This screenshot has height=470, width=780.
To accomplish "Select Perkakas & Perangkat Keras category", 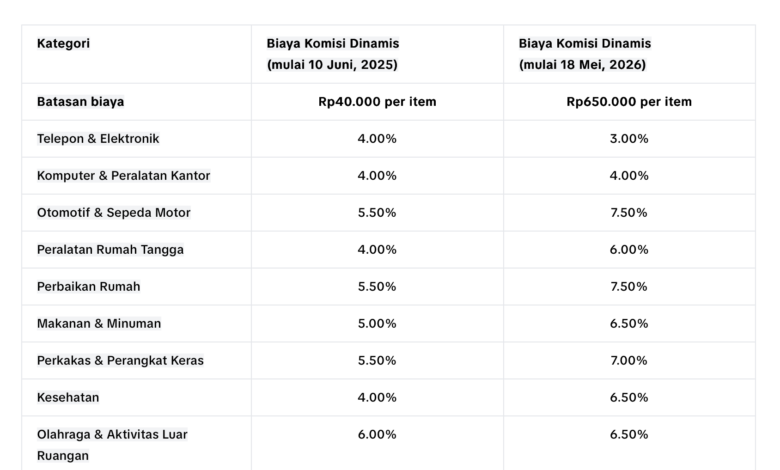I will [x=120, y=360].
